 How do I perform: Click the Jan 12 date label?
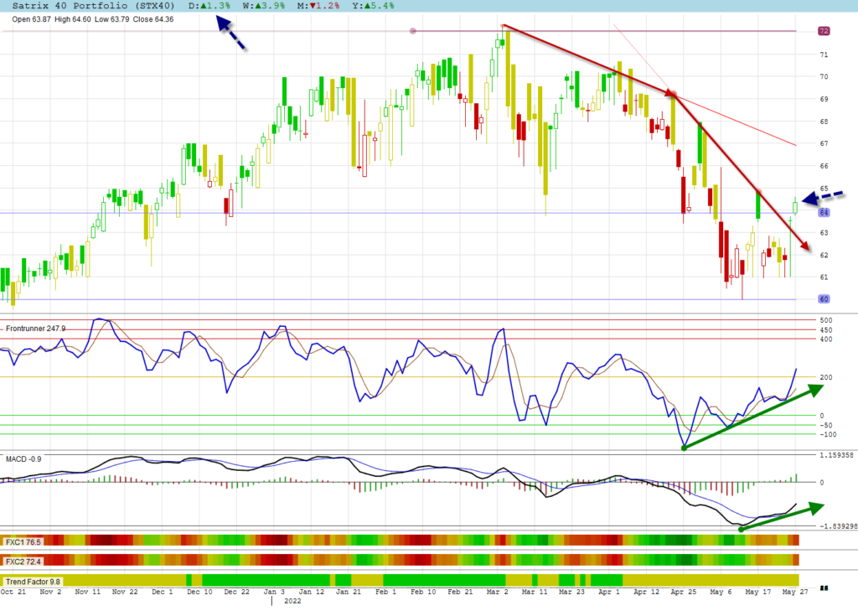click(x=312, y=592)
